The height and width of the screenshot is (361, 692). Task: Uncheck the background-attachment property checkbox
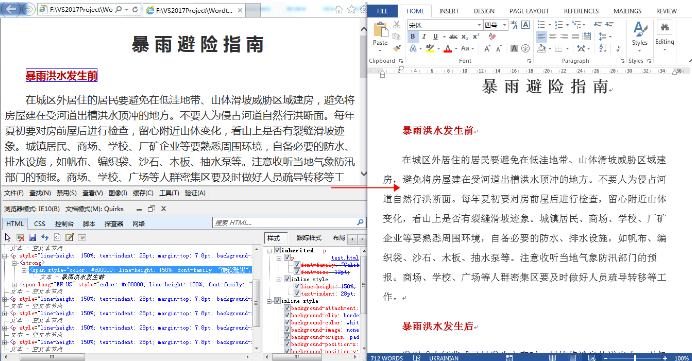[288, 308]
